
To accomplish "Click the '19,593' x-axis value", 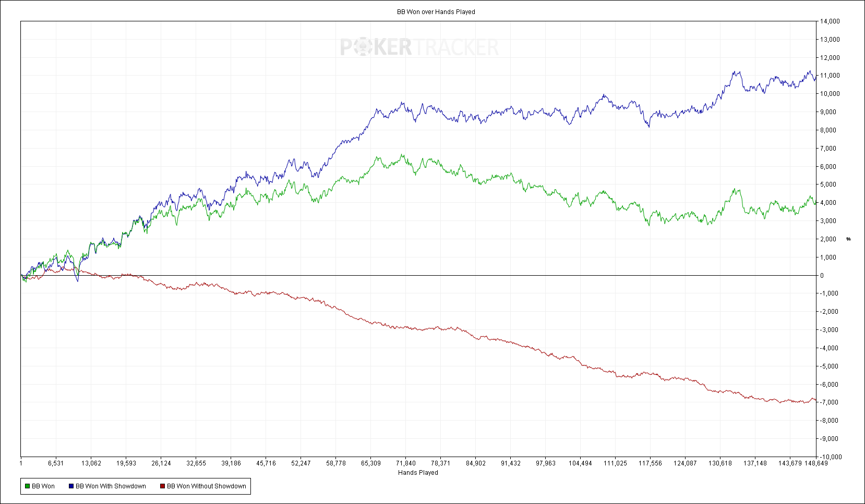I will tap(126, 463).
